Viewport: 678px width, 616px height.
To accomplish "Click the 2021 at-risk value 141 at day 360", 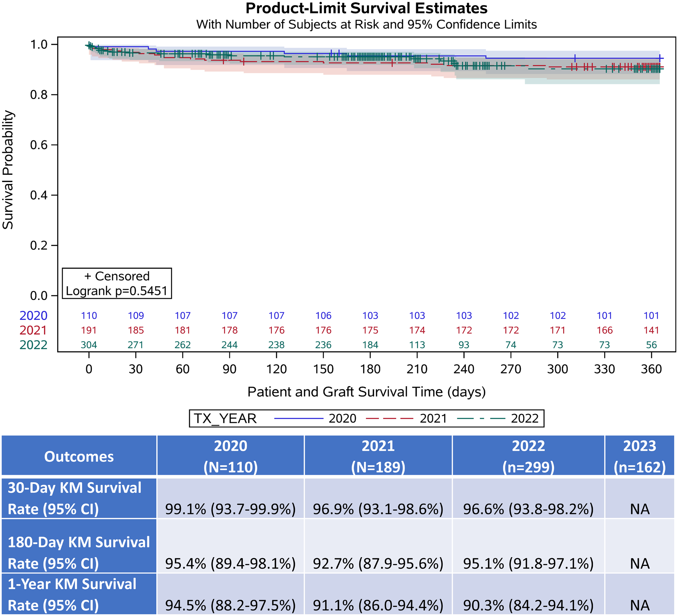I will point(652,330).
